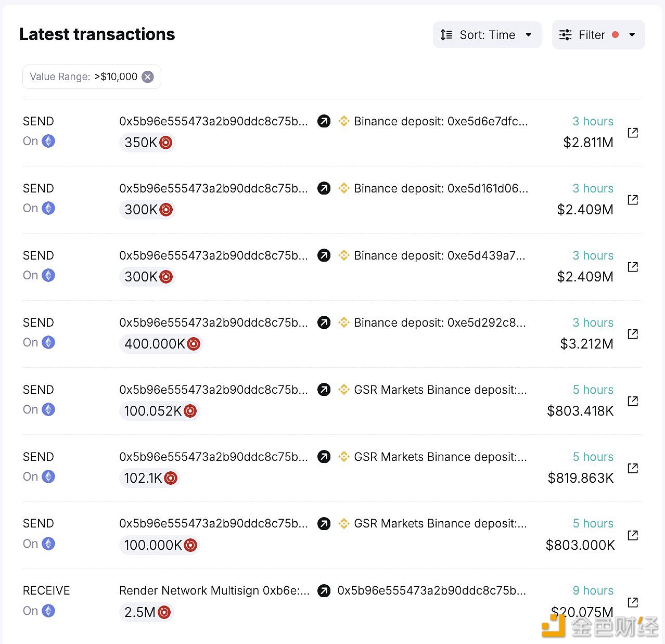
Task: Open external link for $2.811M transaction
Action: [x=633, y=133]
